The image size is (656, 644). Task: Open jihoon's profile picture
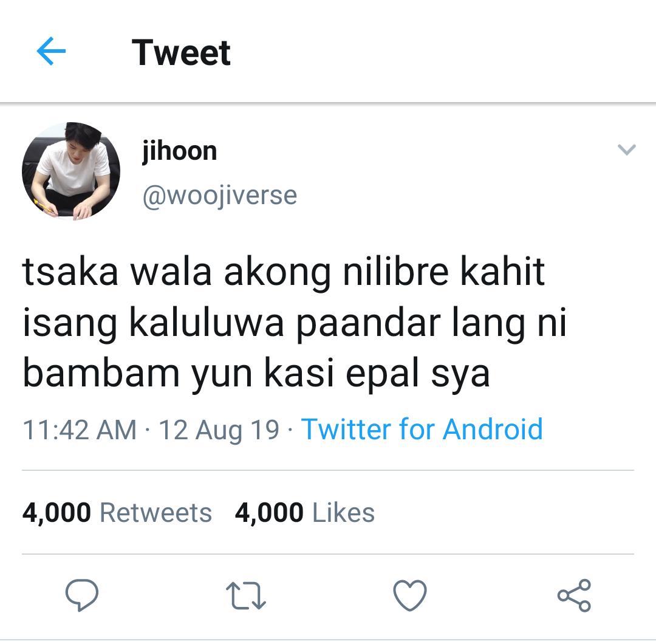pos(70,171)
